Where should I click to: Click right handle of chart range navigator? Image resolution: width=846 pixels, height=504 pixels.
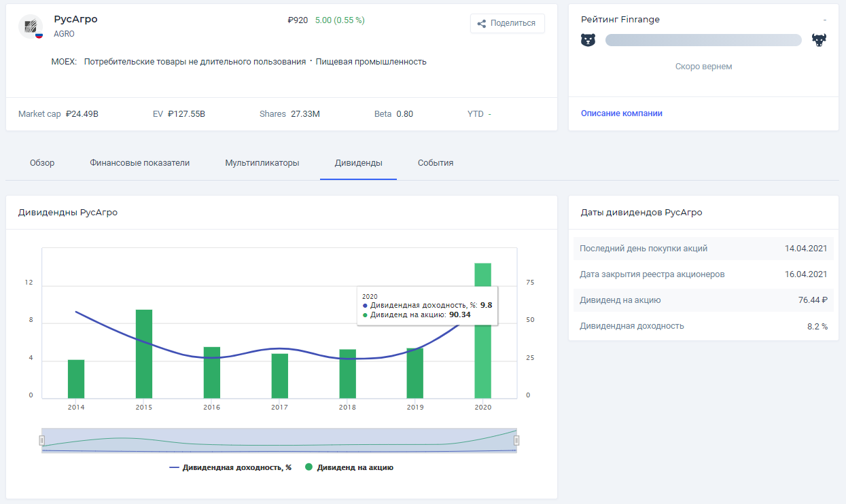click(516, 441)
